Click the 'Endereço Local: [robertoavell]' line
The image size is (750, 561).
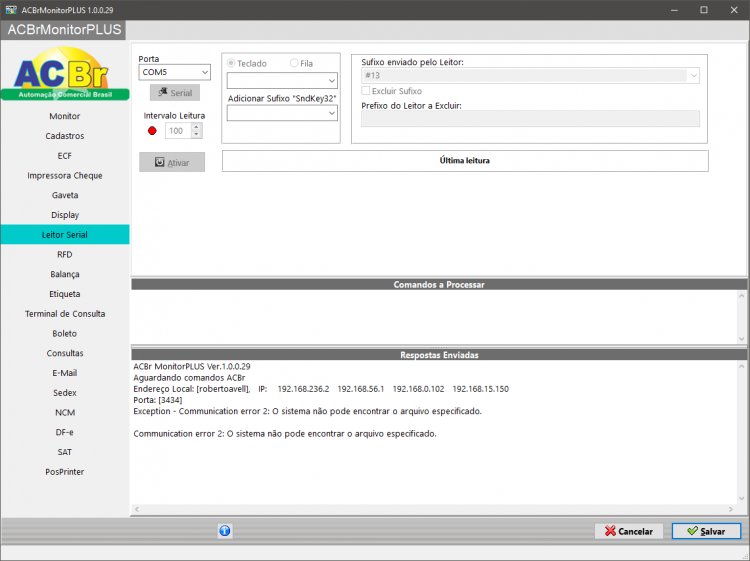point(321,389)
